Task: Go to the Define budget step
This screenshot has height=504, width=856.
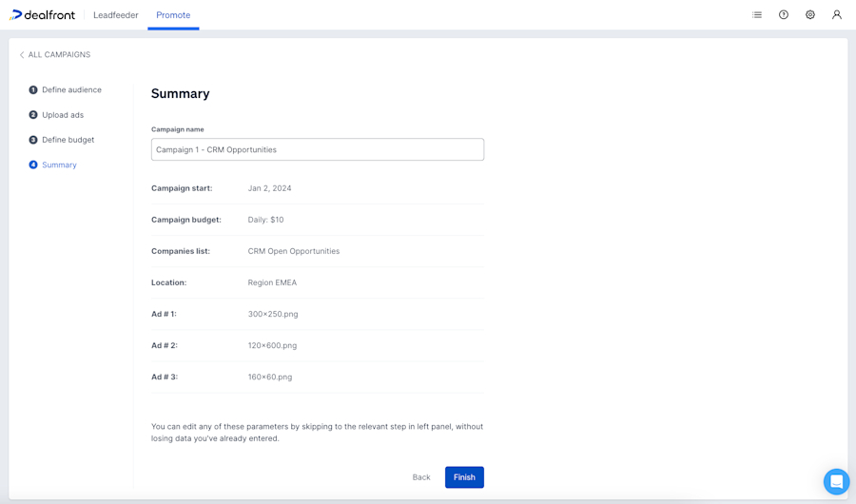Action: (x=61, y=140)
